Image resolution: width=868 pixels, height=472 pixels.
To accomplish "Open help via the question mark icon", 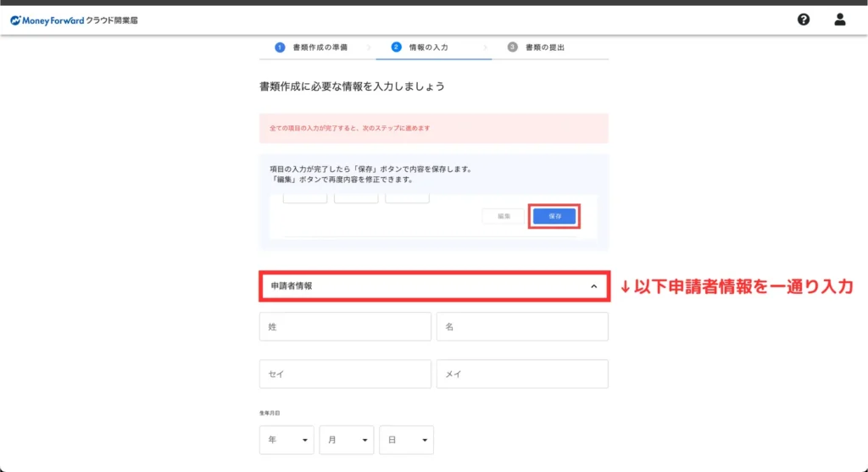I will 804,19.
